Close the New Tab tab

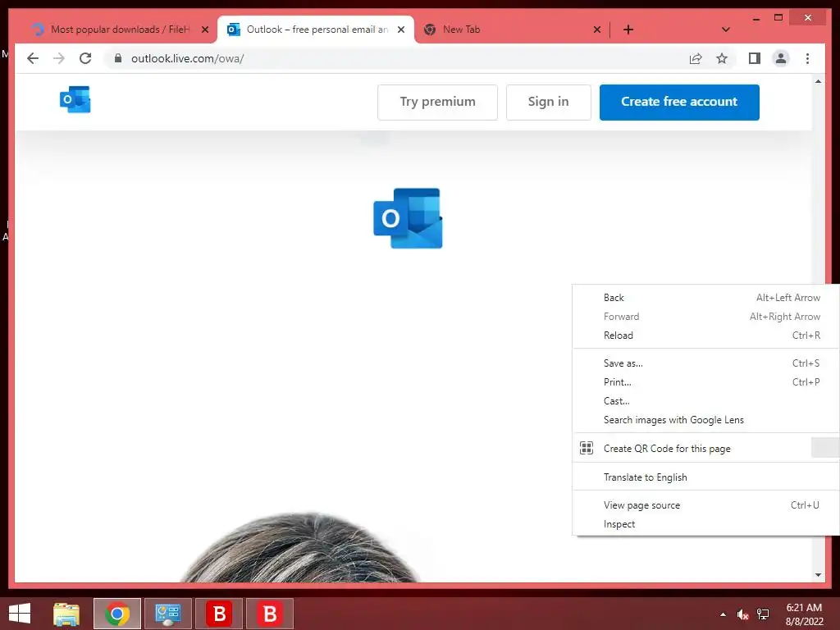pyautogui.click(x=597, y=30)
